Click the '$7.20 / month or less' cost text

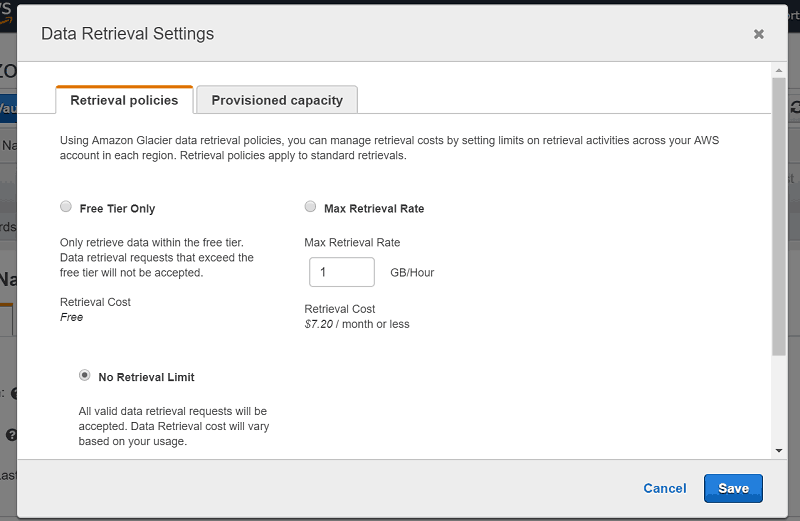coord(357,324)
